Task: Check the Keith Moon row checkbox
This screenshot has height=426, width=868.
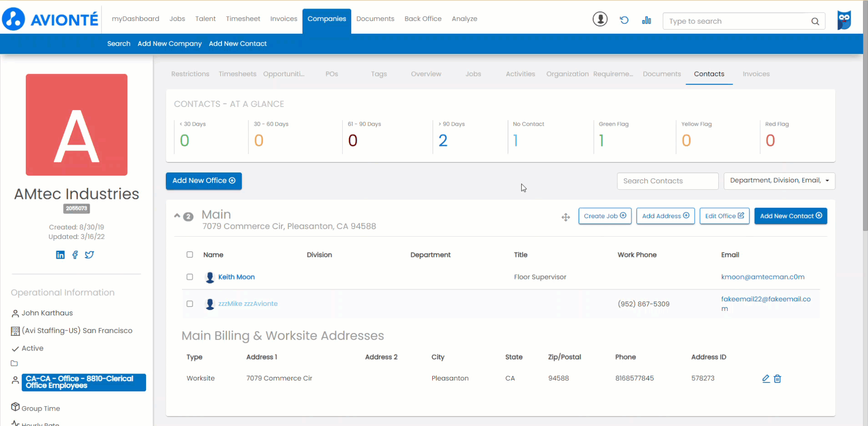Action: [190, 277]
